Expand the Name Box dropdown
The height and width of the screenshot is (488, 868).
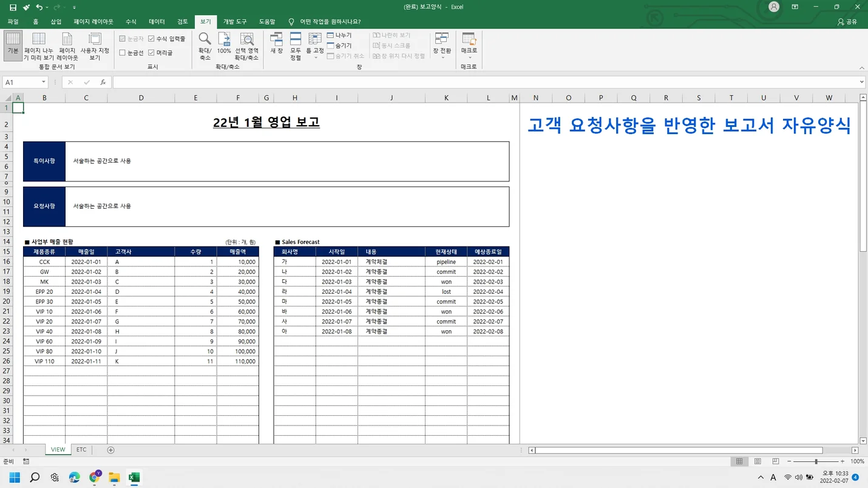(44, 82)
